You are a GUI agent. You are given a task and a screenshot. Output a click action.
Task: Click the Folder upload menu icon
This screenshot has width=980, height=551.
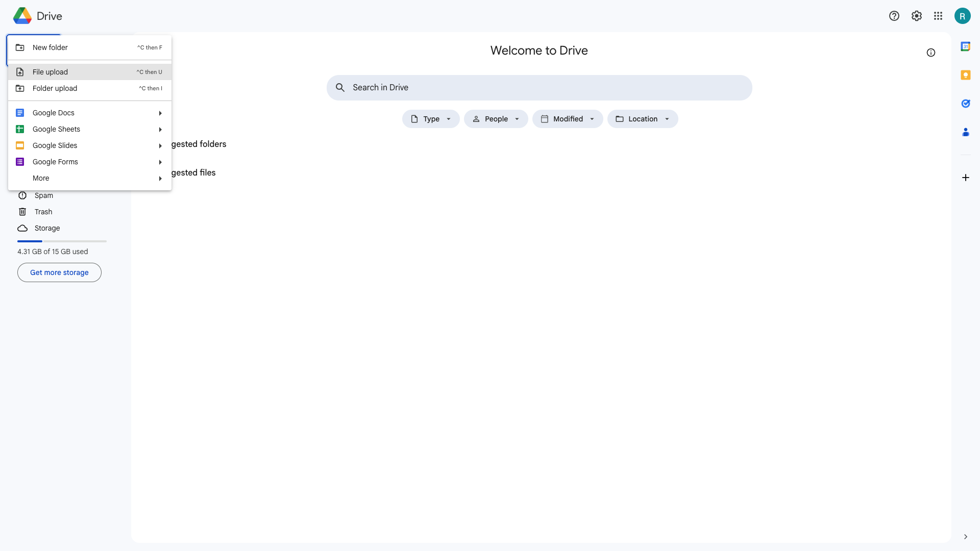tap(20, 88)
